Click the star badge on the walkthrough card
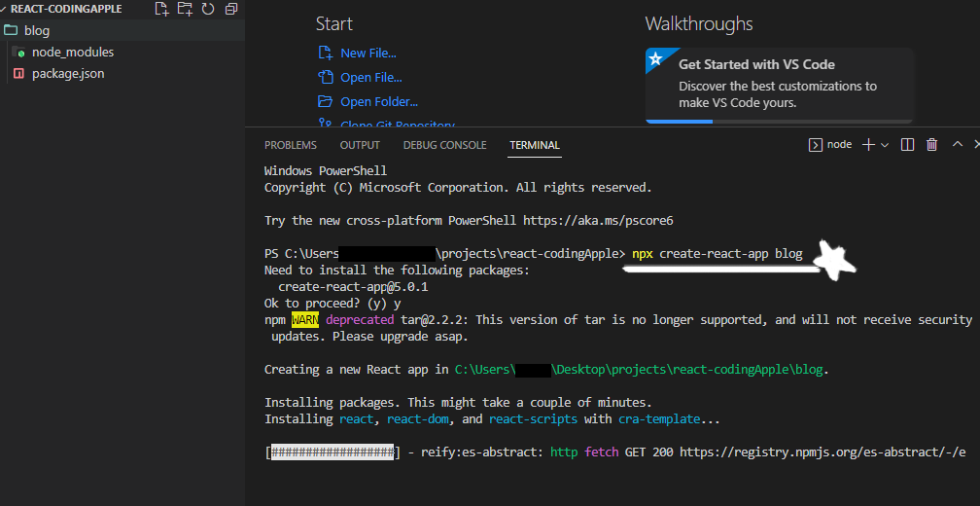Viewport: 980px width, 506px height. (655, 58)
